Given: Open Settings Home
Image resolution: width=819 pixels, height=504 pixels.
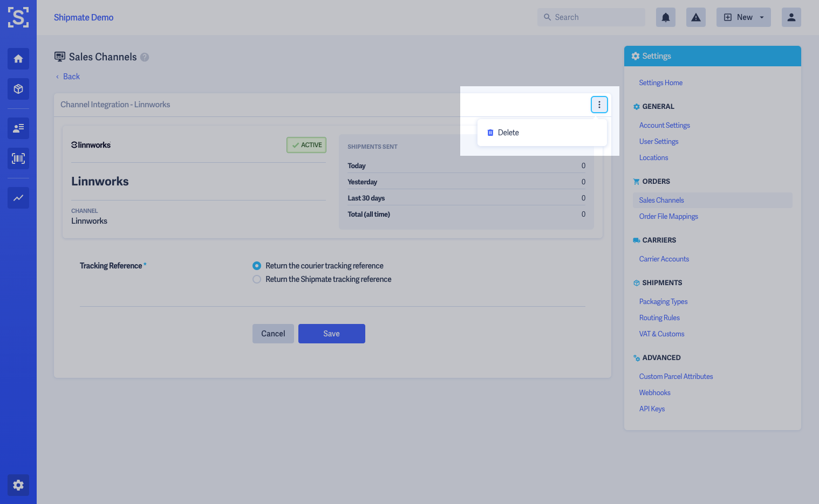Looking at the screenshot, I should [x=661, y=82].
